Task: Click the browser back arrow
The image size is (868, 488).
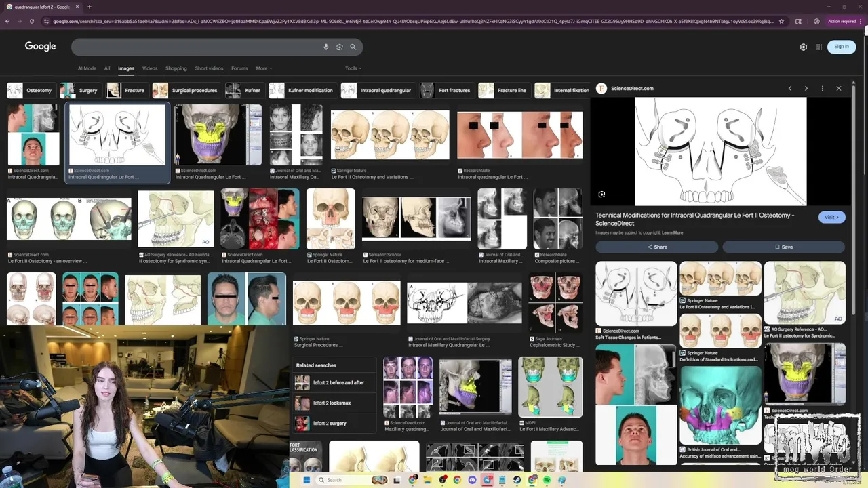Action: coord(7,21)
